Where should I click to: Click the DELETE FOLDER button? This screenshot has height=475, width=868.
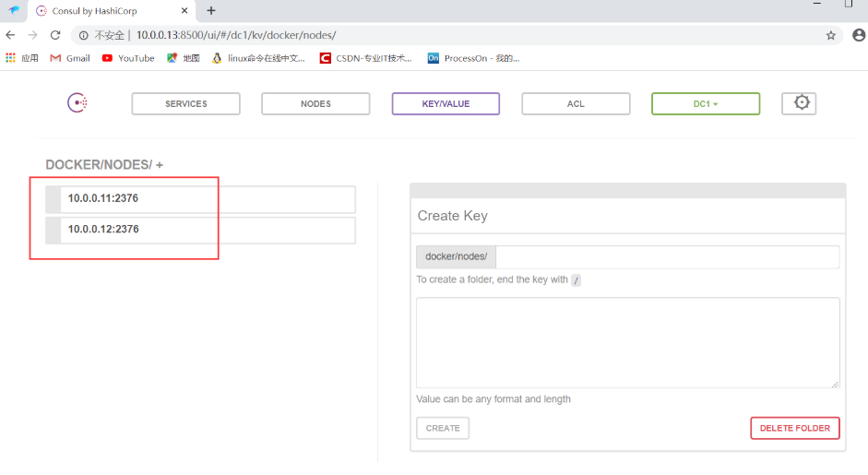click(x=795, y=428)
